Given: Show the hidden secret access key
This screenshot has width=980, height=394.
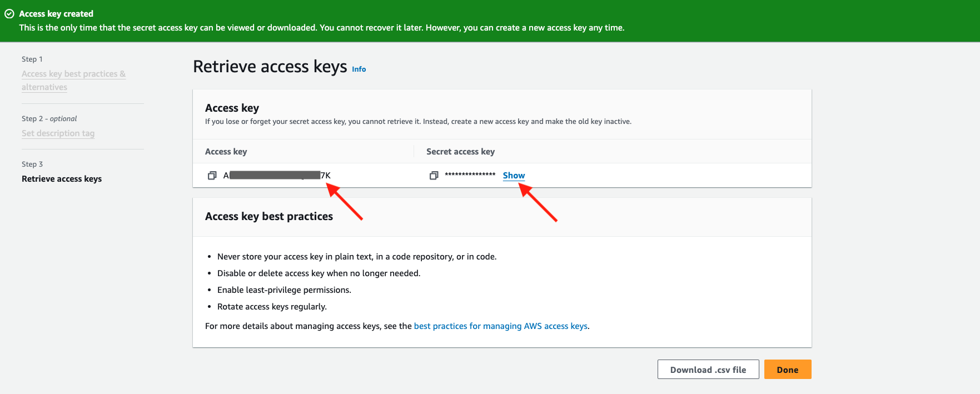Looking at the screenshot, I should point(514,176).
